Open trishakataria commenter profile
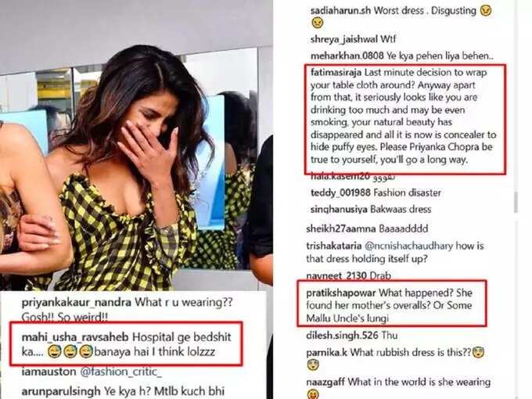 (x=333, y=246)
